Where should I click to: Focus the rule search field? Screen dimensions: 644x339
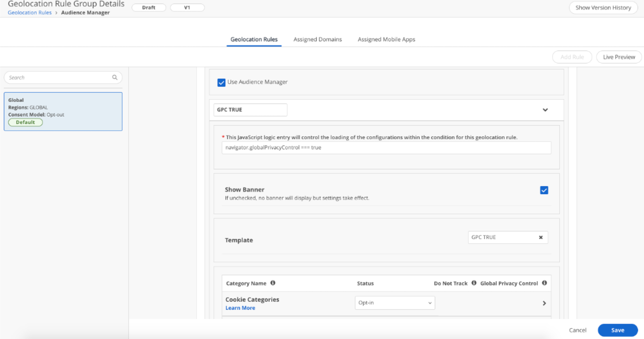tap(63, 77)
